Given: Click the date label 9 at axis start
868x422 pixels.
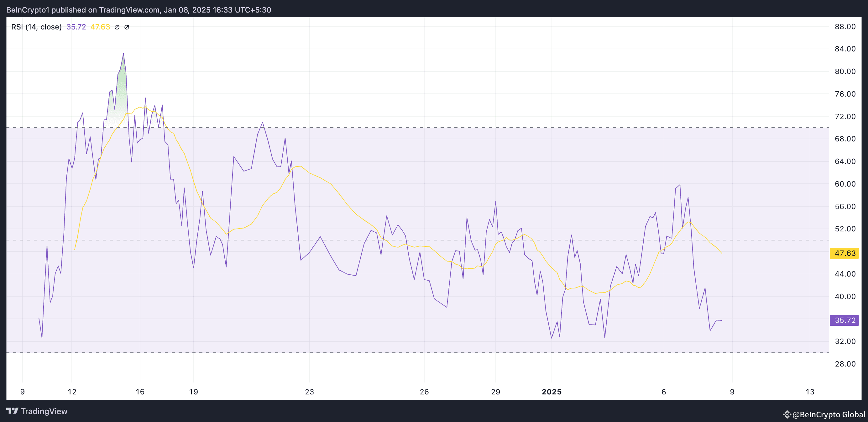Looking at the screenshot, I should [x=23, y=392].
